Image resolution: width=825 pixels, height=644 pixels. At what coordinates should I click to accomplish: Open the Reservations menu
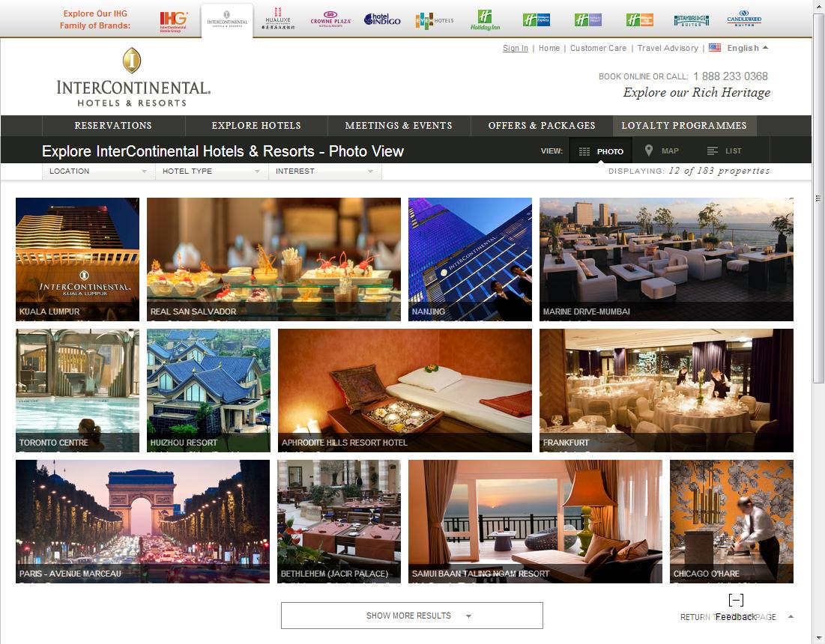pyautogui.click(x=113, y=126)
